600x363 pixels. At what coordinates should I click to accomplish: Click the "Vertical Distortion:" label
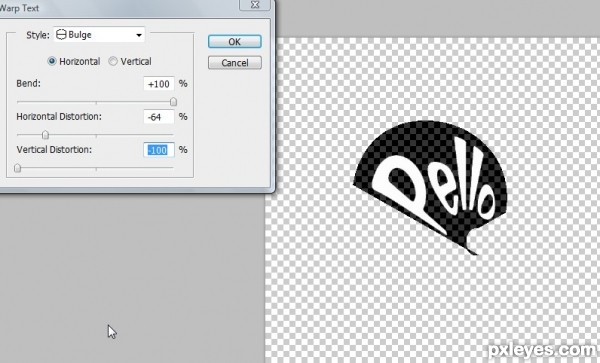click(54, 150)
